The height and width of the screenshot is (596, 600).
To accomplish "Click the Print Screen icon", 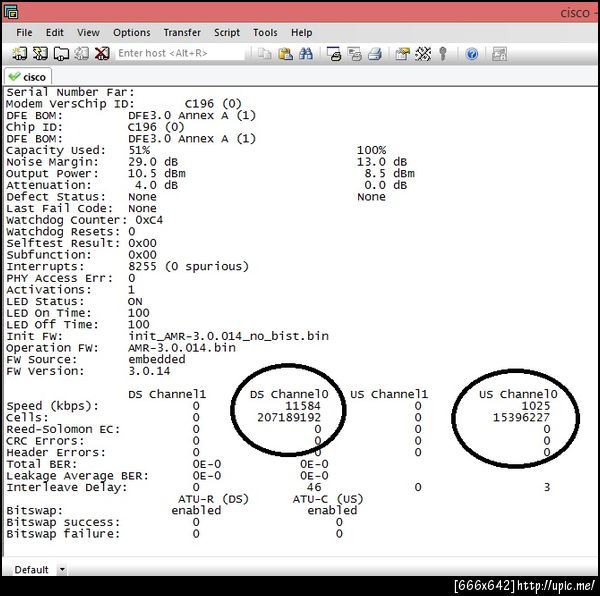I will tap(334, 54).
